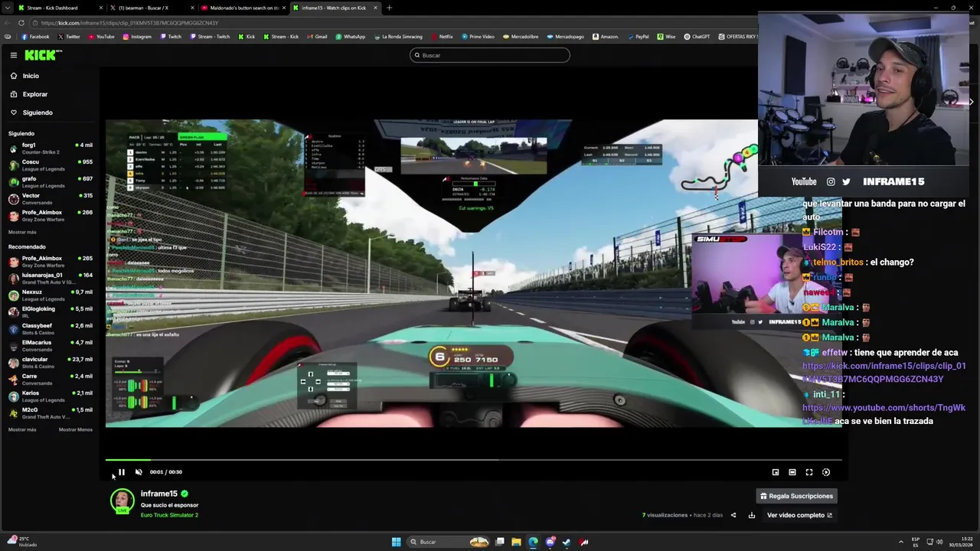Open Steam from taskbar
Viewport: 980px width, 551px height.
[x=567, y=542]
